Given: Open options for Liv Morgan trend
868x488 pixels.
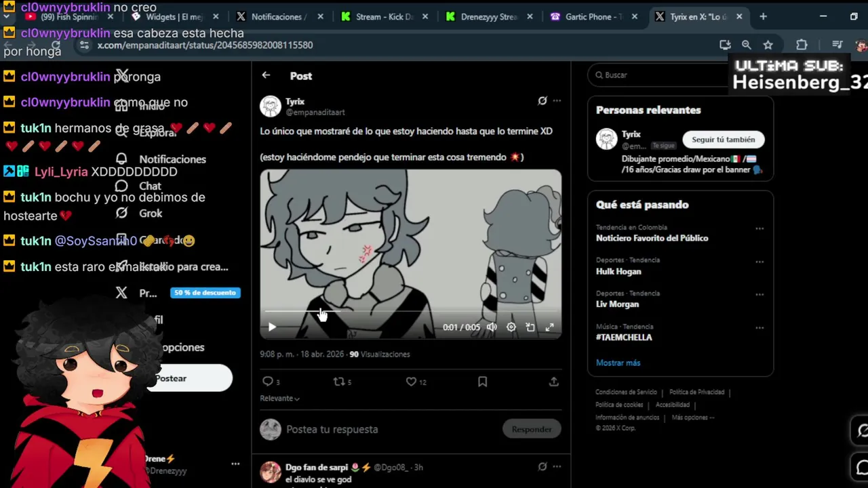Looking at the screenshot, I should [x=759, y=295].
